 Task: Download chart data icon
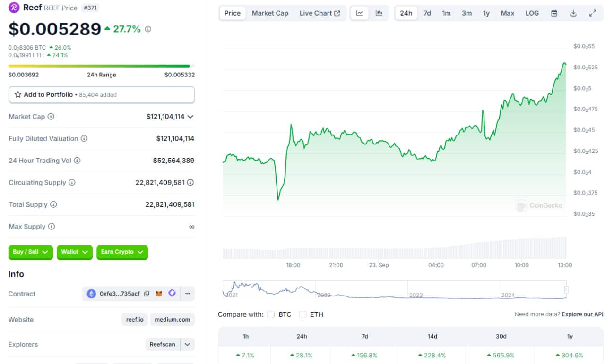pos(573,13)
